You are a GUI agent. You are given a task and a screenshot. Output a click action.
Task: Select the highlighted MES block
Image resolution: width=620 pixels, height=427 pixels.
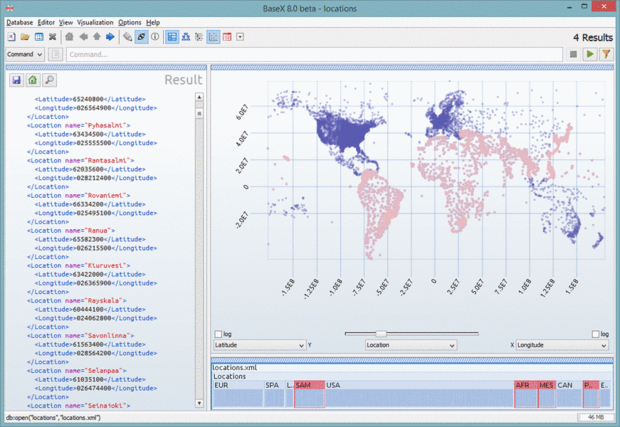pyautogui.click(x=547, y=394)
